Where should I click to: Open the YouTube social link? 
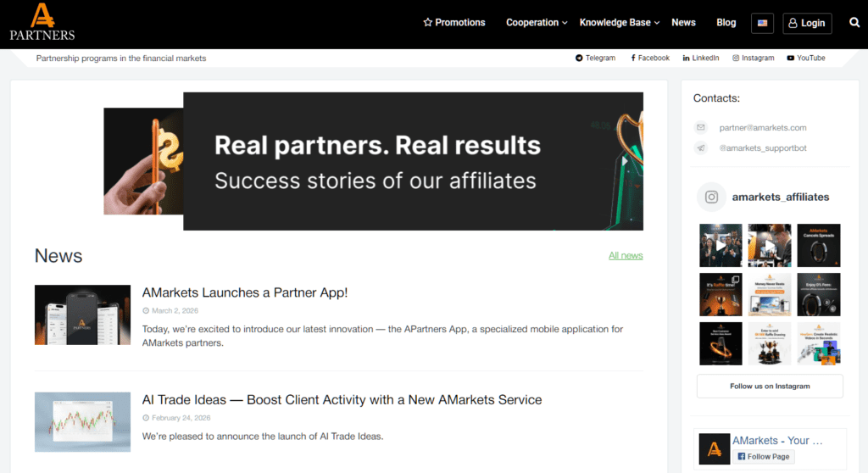806,58
